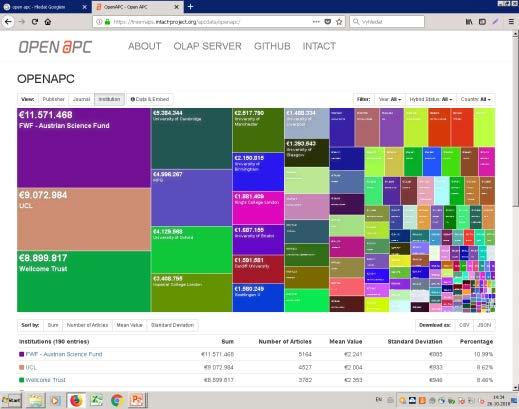Open the file explorer taskbar icon
This screenshot has height=409, width=519.
tap(35, 400)
